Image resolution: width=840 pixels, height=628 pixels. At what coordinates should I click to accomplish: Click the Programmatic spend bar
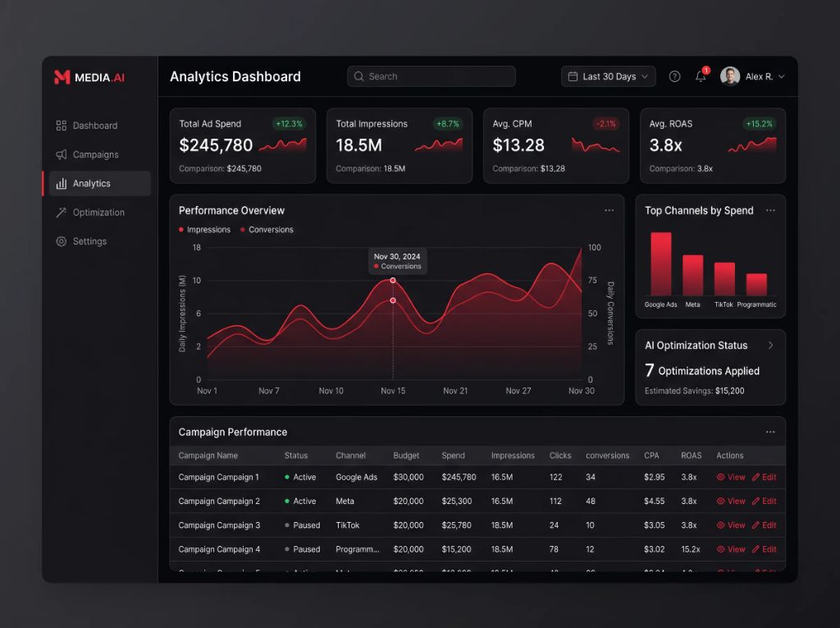(756, 285)
